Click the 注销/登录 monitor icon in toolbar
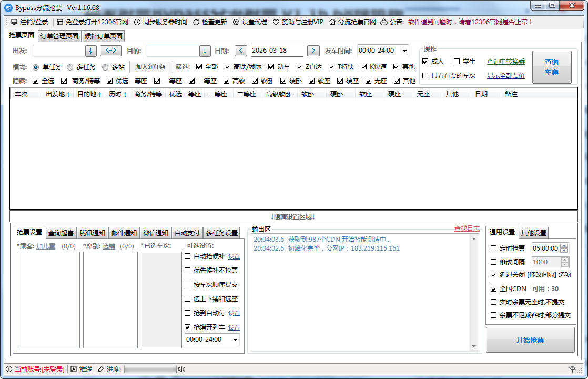 [x=14, y=22]
